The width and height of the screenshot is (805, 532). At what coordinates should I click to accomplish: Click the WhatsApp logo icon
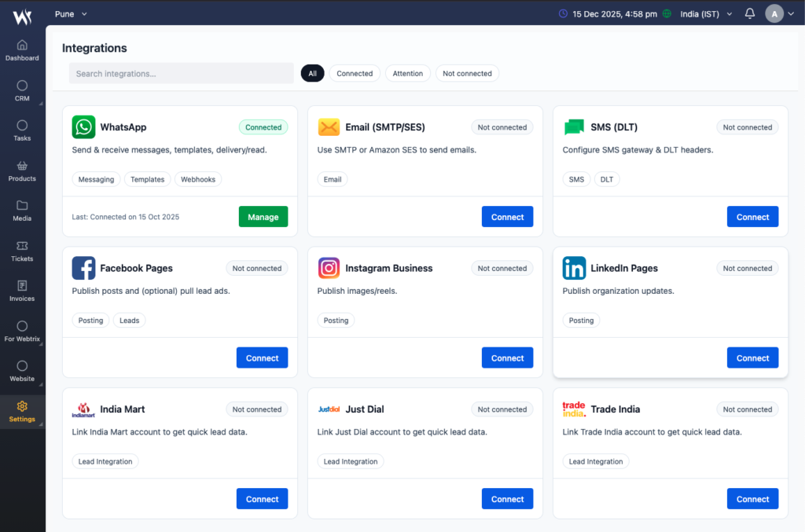point(83,127)
